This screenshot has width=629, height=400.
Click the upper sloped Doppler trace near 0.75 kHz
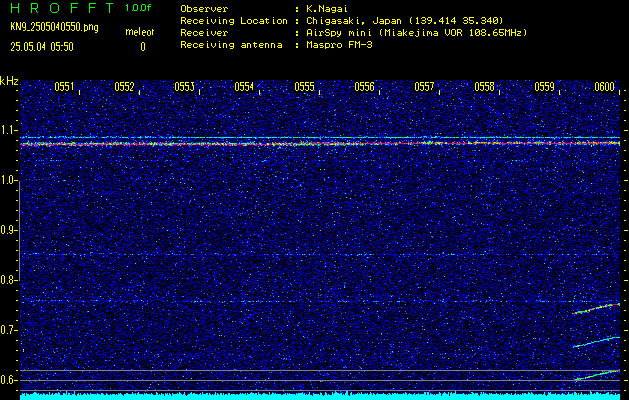[596, 309]
